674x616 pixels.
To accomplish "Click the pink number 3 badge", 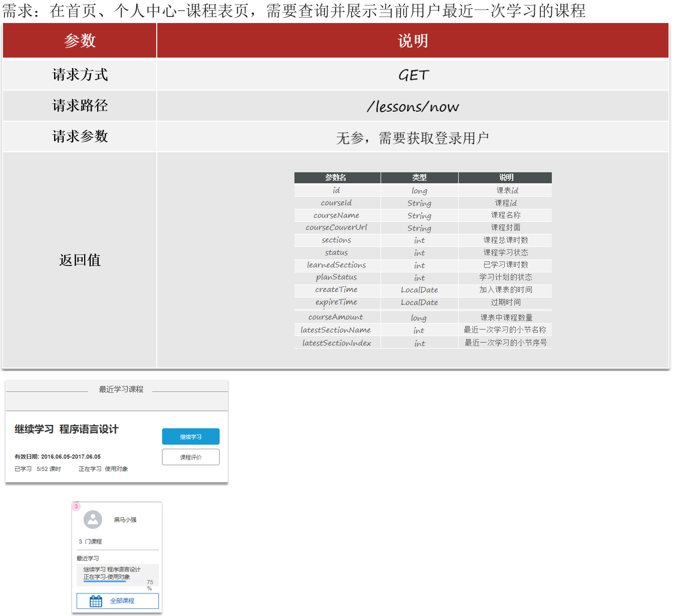I will pyautogui.click(x=76, y=506).
